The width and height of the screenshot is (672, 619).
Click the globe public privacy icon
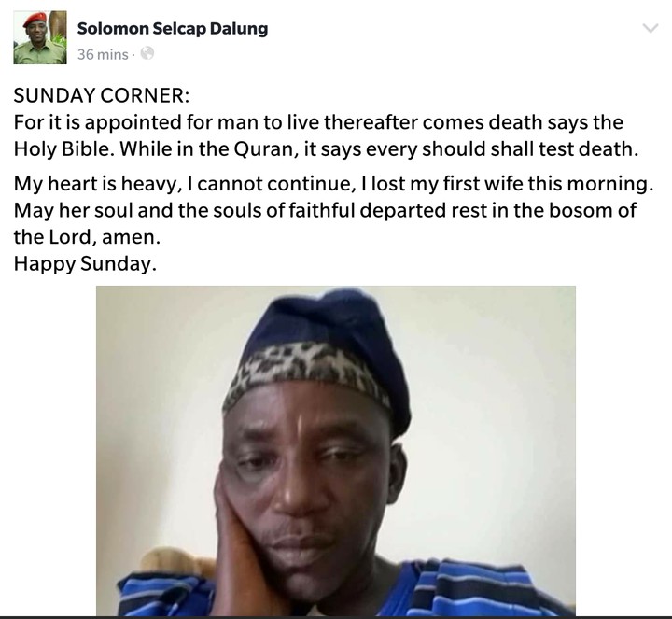point(147,53)
